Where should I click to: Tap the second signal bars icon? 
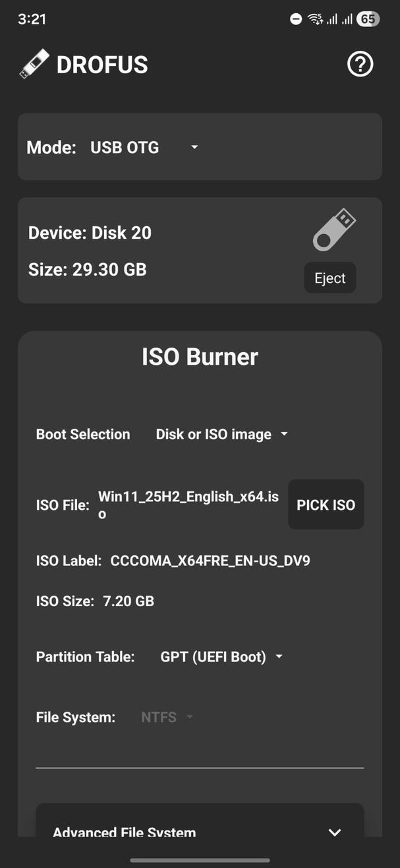[x=350, y=18]
